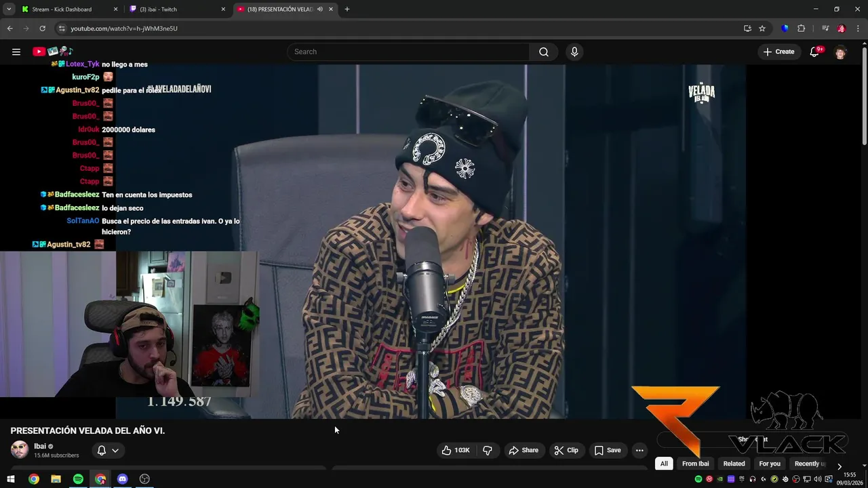This screenshot has width=868, height=488.
Task: Open the Ibai channel name link
Action: (40, 446)
